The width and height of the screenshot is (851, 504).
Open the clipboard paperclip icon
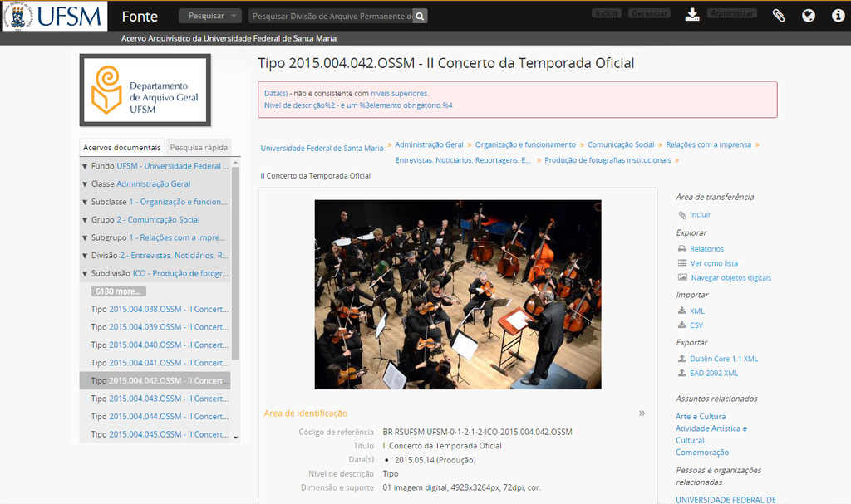click(778, 15)
